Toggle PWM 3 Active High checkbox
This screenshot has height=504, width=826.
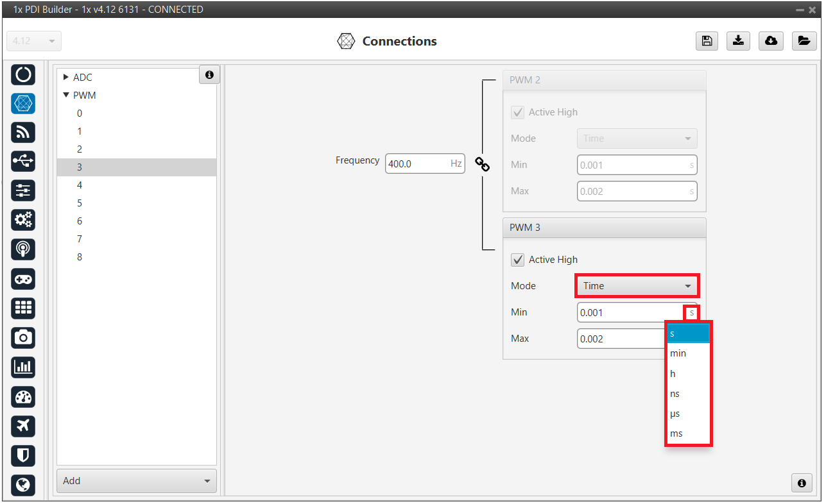pyautogui.click(x=517, y=260)
